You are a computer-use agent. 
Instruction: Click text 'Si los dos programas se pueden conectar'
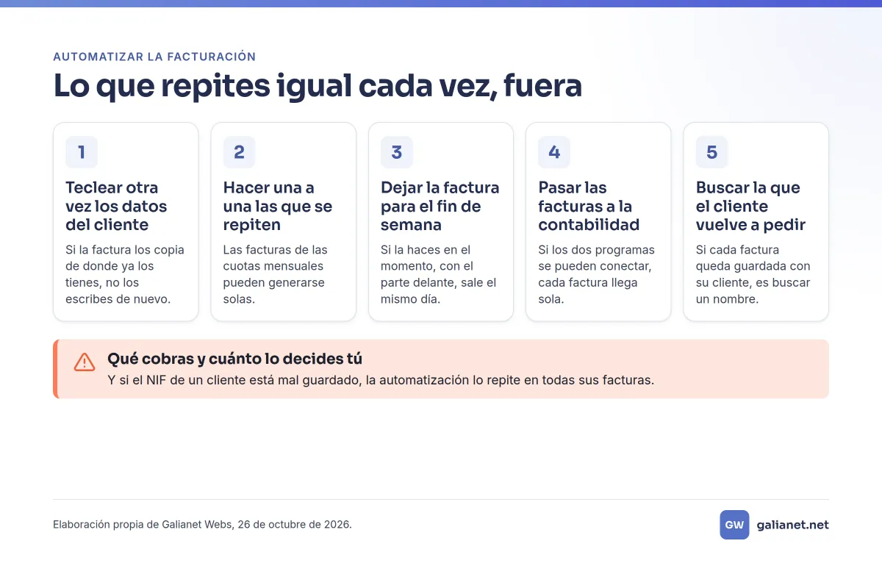[x=596, y=258]
